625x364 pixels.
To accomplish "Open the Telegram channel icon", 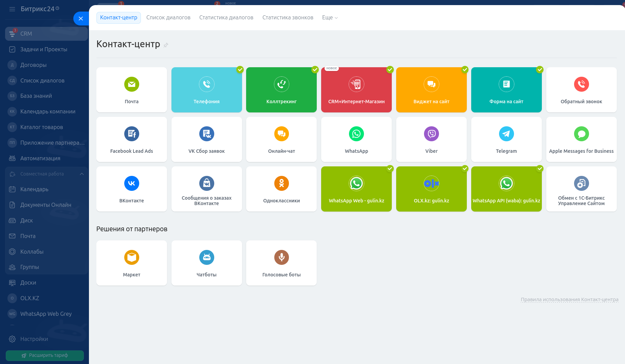I will [x=506, y=134].
